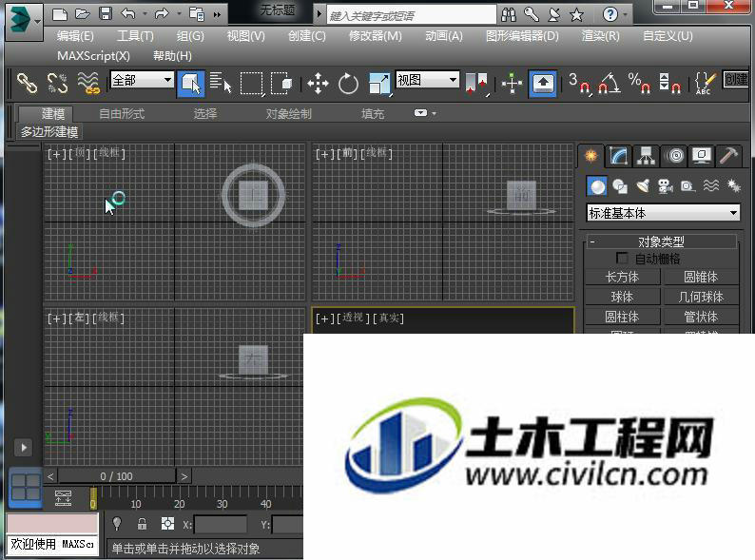Click the Bind to Space Warp icon
Viewport: 755px width, 560px height.
point(88,83)
